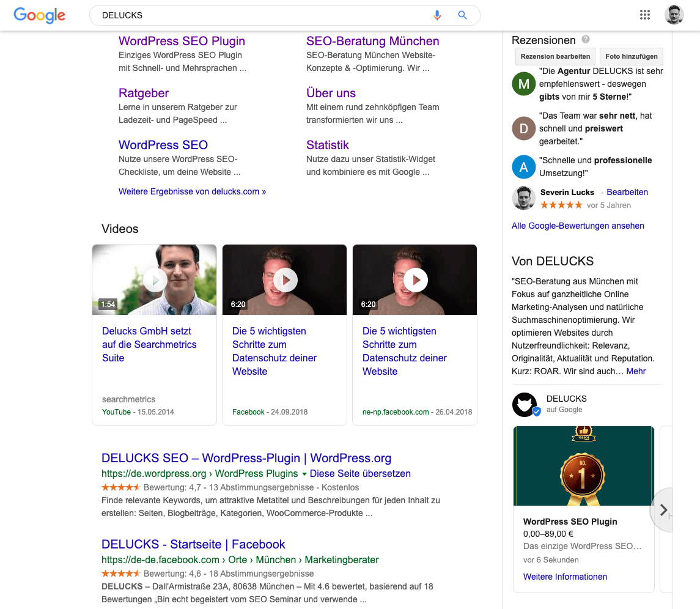Click the Severin Lucks reviewer name
The image size is (700, 609).
(x=567, y=192)
